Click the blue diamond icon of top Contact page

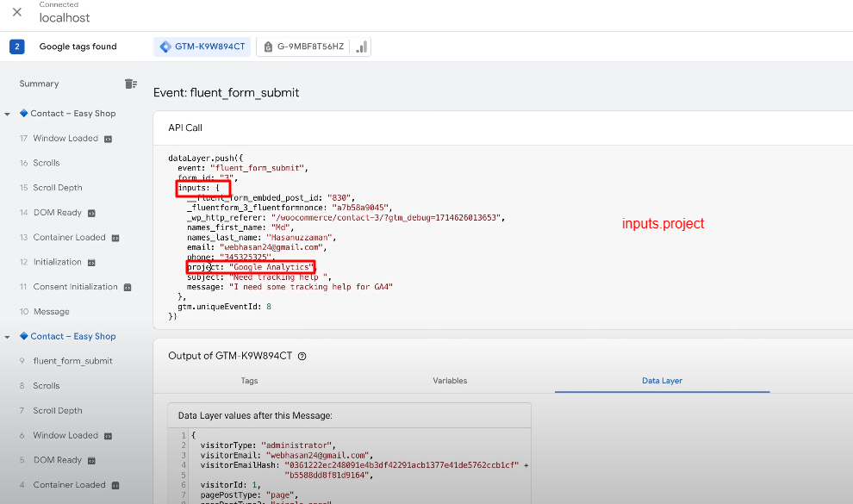pos(24,114)
